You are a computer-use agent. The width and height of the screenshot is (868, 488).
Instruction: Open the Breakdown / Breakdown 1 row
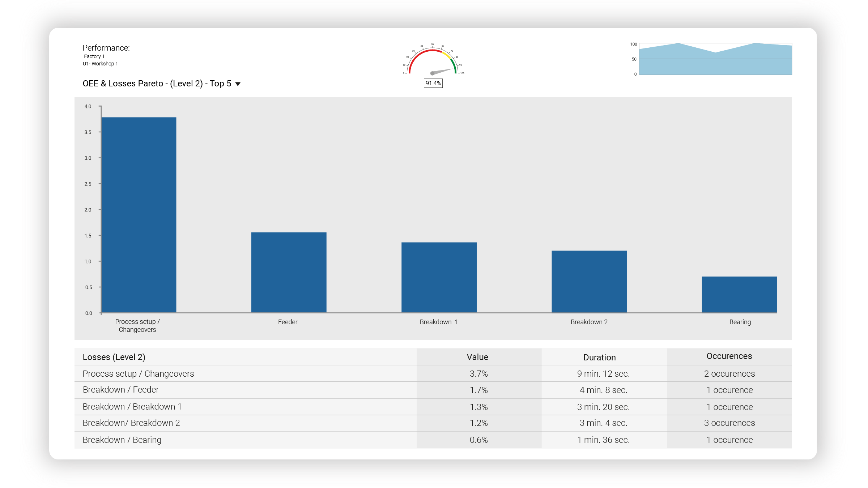click(433, 407)
